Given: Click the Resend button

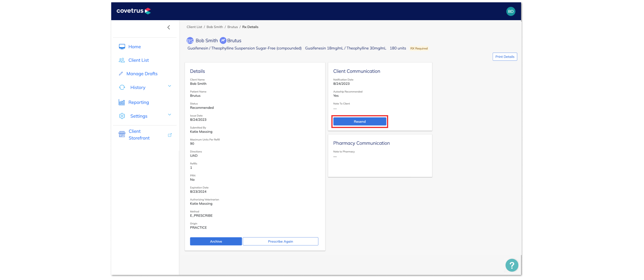Looking at the screenshot, I should pos(359,121).
